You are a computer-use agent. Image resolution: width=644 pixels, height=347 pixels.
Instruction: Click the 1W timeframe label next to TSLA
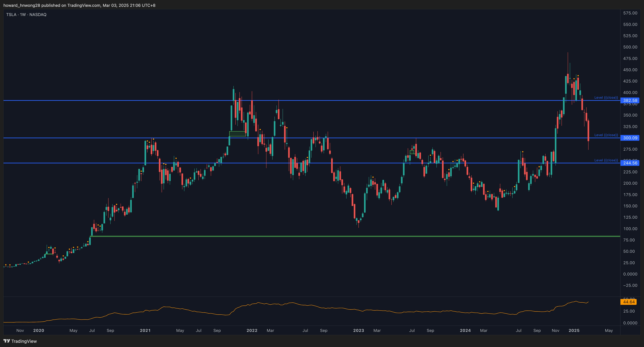coord(23,14)
